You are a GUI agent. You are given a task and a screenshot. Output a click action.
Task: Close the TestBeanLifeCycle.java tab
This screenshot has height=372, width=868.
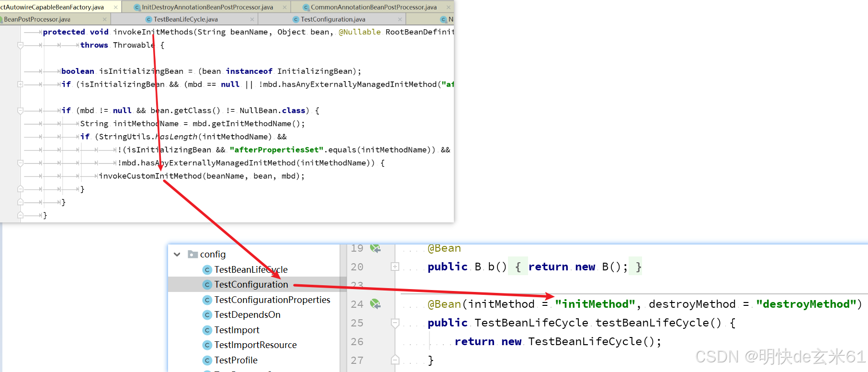252,19
